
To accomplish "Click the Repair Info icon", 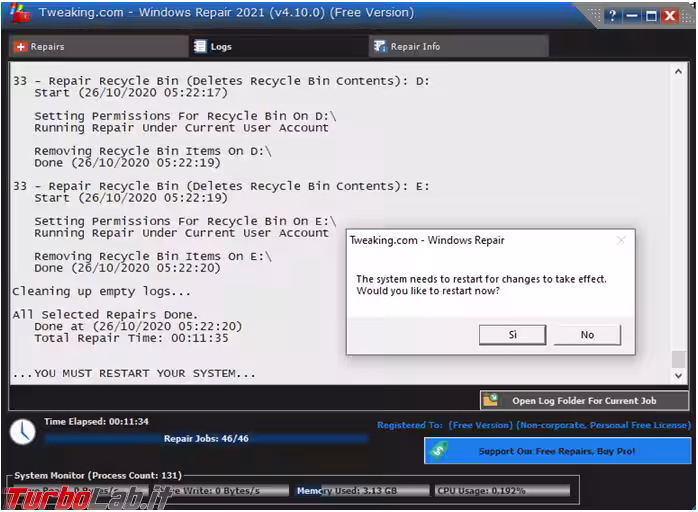I will (380, 46).
